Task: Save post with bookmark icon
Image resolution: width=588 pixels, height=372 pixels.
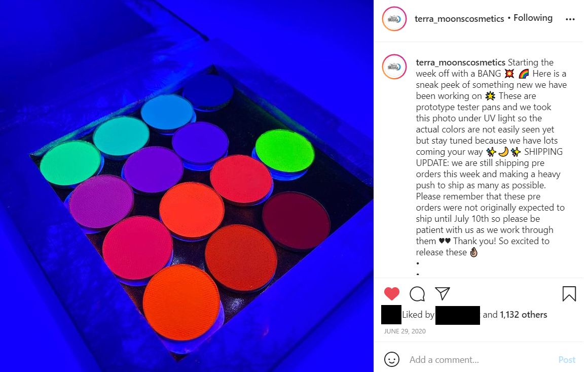Action: click(x=569, y=294)
